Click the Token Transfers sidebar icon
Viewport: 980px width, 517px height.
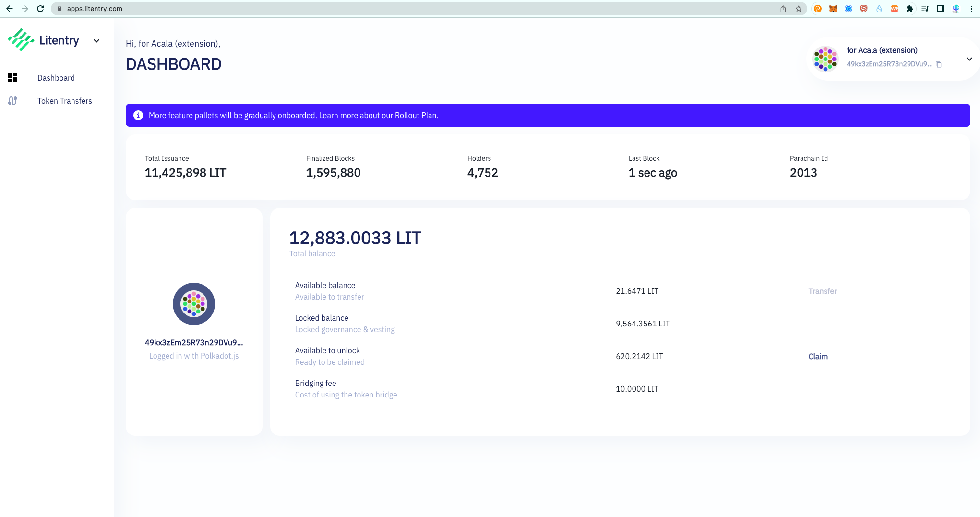(12, 101)
